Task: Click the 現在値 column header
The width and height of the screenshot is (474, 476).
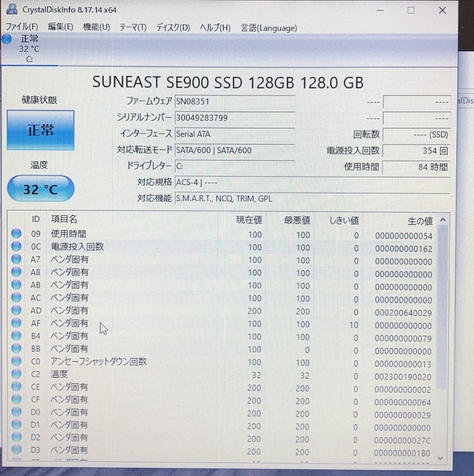Action: pos(249,220)
